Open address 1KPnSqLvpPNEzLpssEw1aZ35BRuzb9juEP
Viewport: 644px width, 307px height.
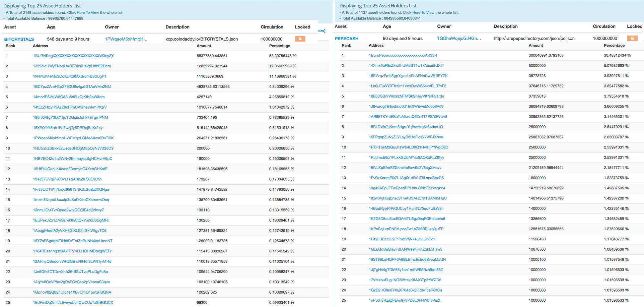pyautogui.click(x=406, y=229)
